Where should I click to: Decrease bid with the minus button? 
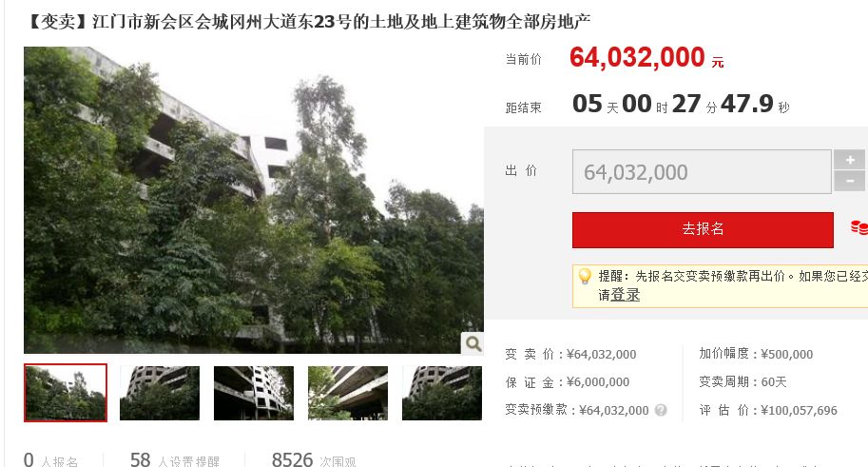pyautogui.click(x=850, y=181)
